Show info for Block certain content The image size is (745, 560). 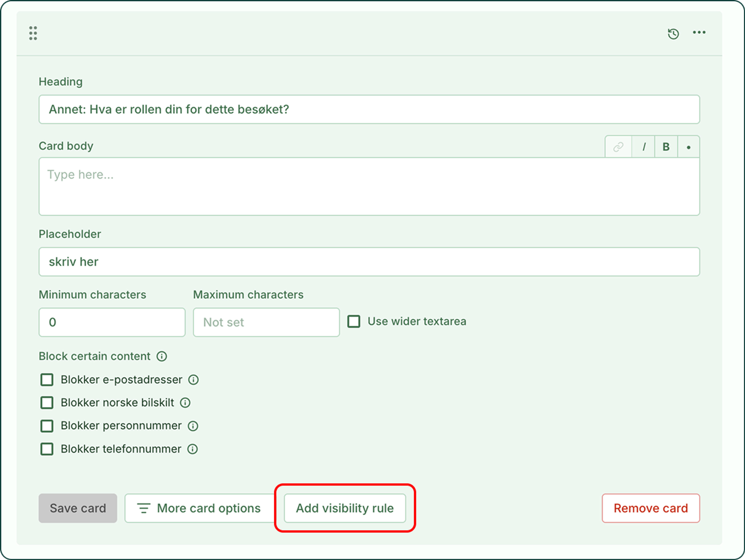point(162,356)
